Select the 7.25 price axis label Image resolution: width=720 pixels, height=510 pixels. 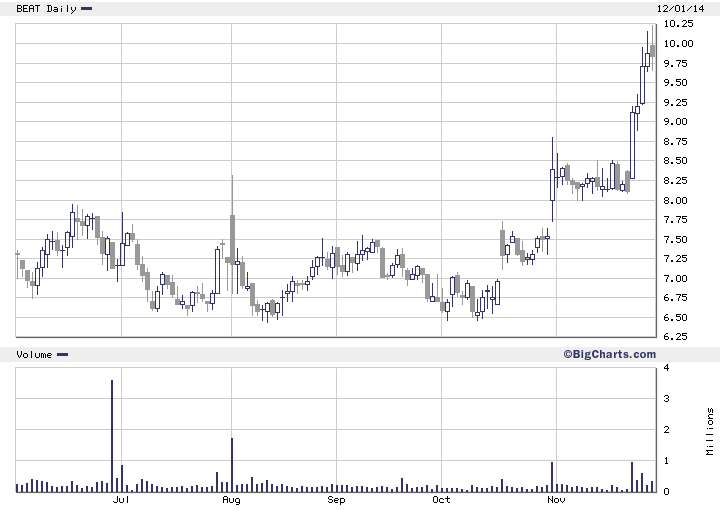[675, 258]
